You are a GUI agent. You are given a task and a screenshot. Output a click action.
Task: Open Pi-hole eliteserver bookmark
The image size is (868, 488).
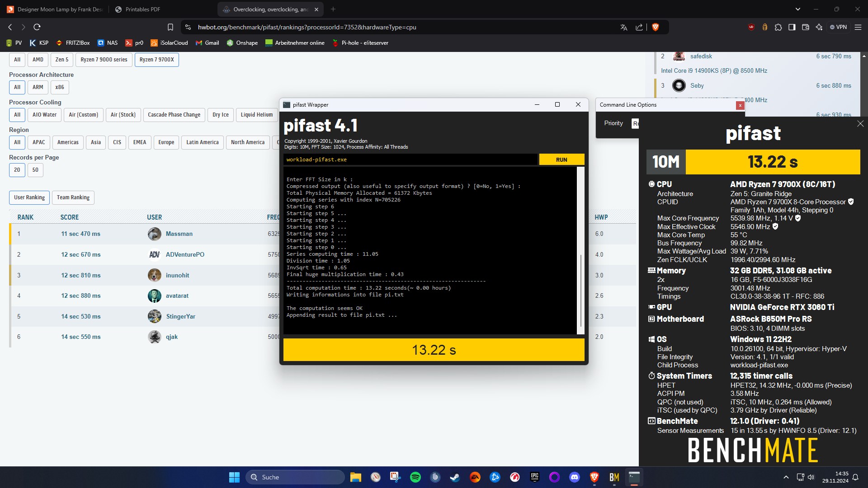360,43
